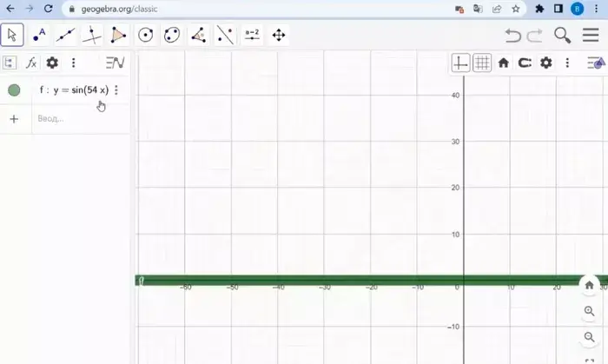Open the three-dot menu of function f
608x364 pixels.
point(116,90)
